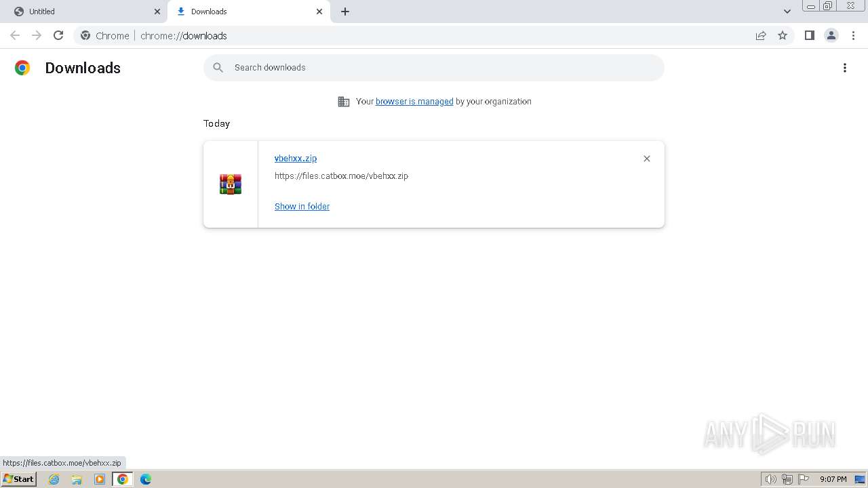The height and width of the screenshot is (488, 868).
Task: Open File Explorer from taskbar
Action: 77,479
